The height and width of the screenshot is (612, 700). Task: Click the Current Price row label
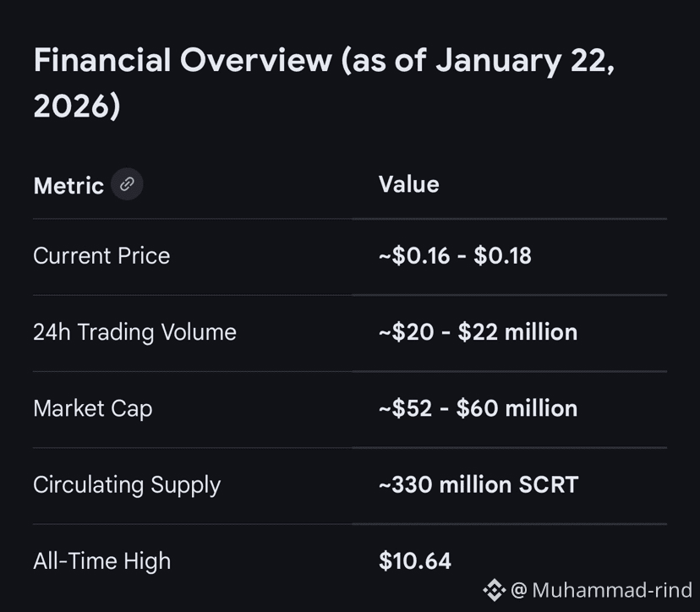(x=101, y=256)
